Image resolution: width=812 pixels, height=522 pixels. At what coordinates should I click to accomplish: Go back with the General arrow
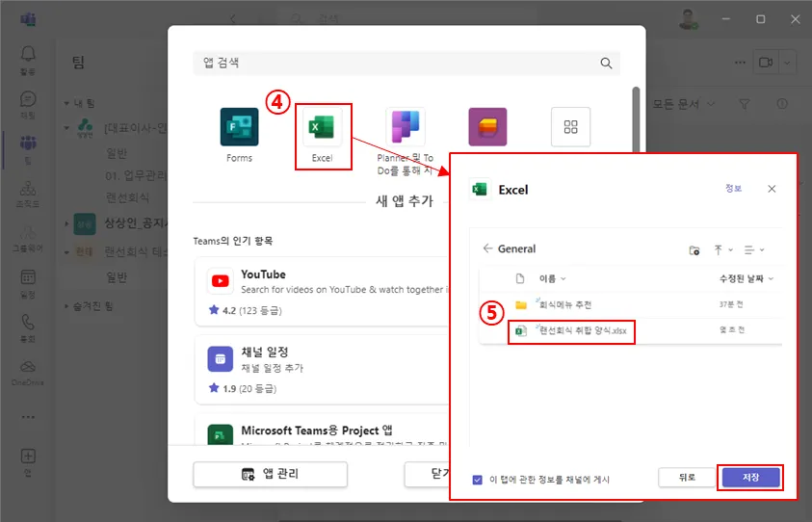tap(487, 248)
